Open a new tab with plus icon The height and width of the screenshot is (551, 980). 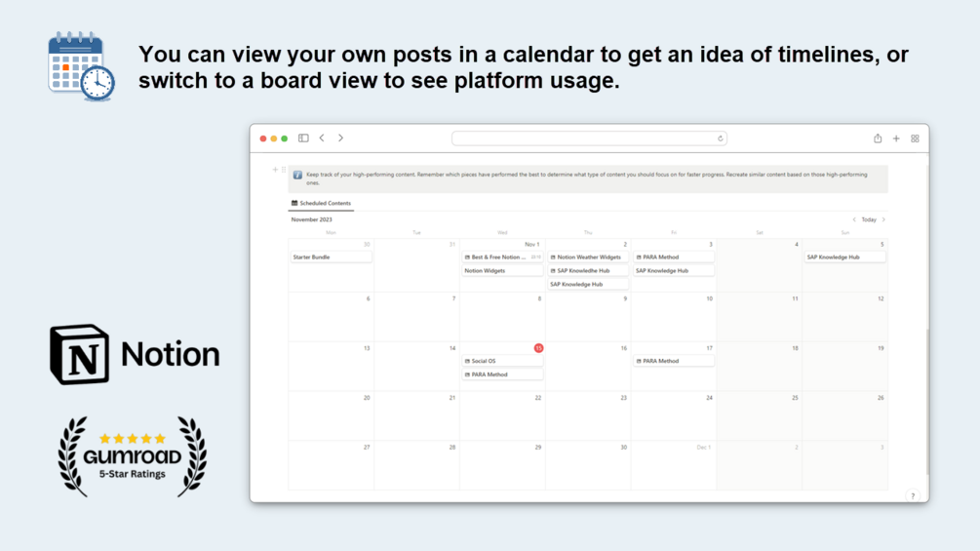pyautogui.click(x=896, y=138)
